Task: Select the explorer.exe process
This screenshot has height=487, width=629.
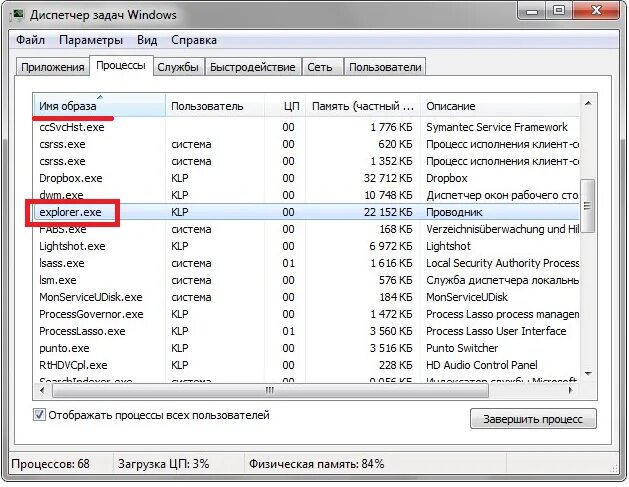Action: tap(307, 212)
